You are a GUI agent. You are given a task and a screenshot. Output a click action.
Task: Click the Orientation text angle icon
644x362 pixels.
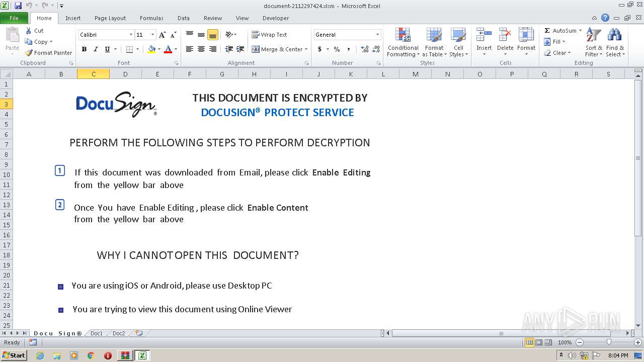229,35
